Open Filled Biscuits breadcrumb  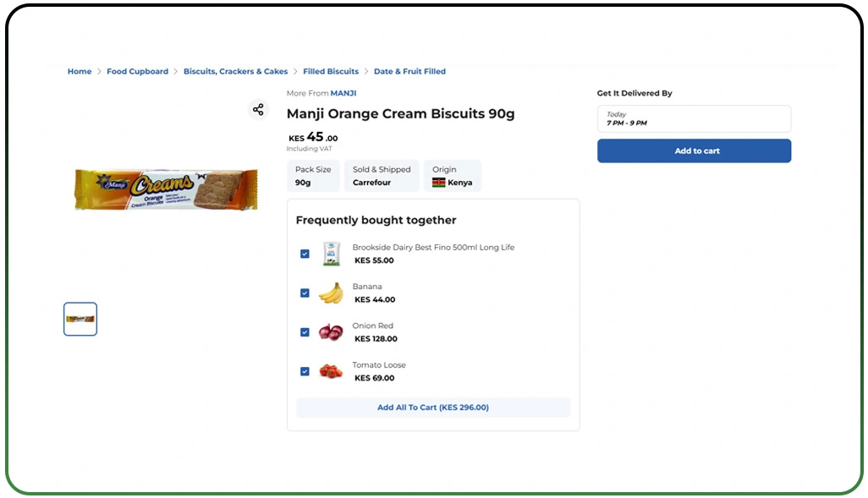[x=331, y=72]
